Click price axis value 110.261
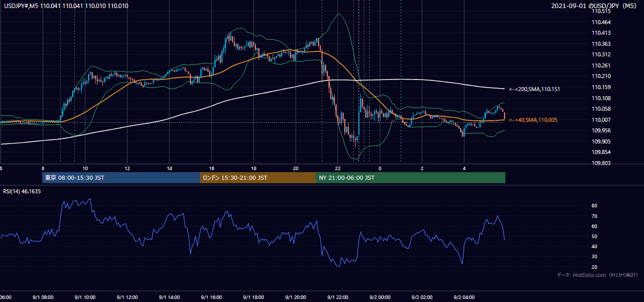 coord(602,65)
